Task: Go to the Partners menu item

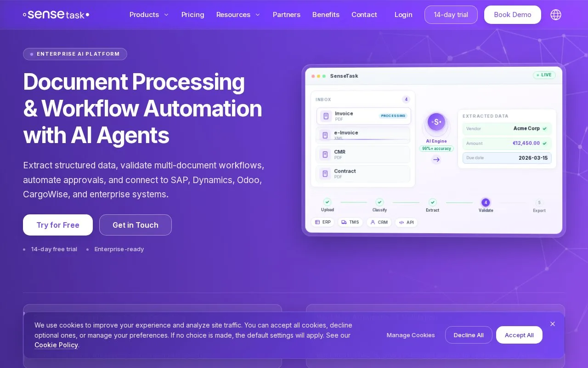Action: tap(287, 15)
